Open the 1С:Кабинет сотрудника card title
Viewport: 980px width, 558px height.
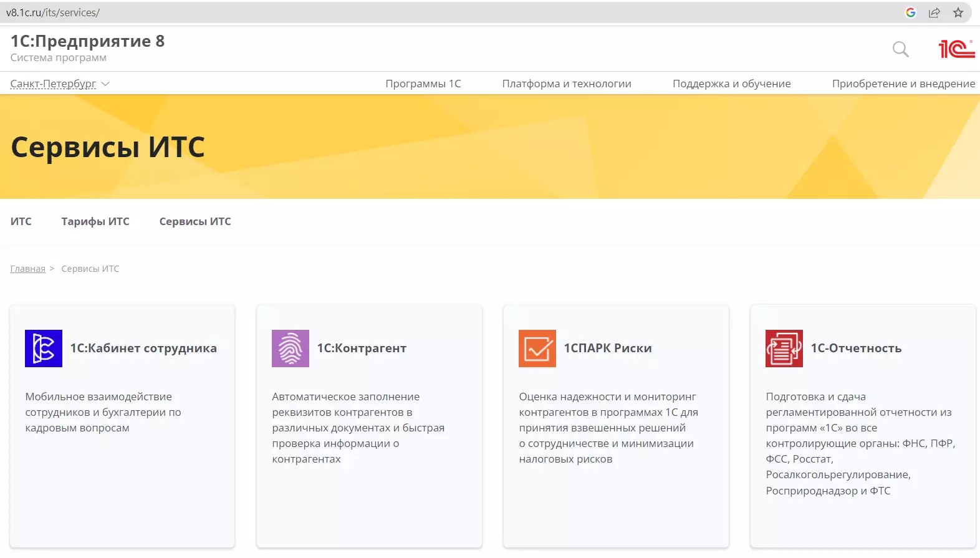(143, 349)
